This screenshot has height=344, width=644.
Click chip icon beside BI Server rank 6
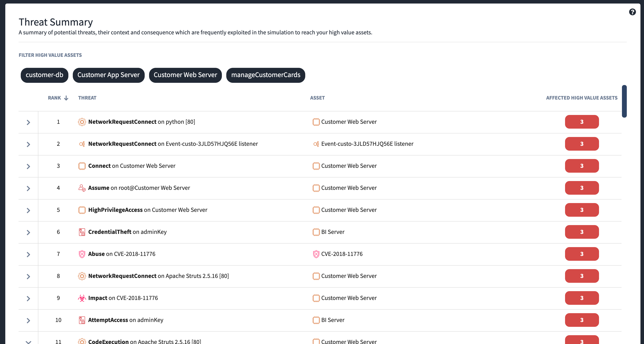point(316,232)
